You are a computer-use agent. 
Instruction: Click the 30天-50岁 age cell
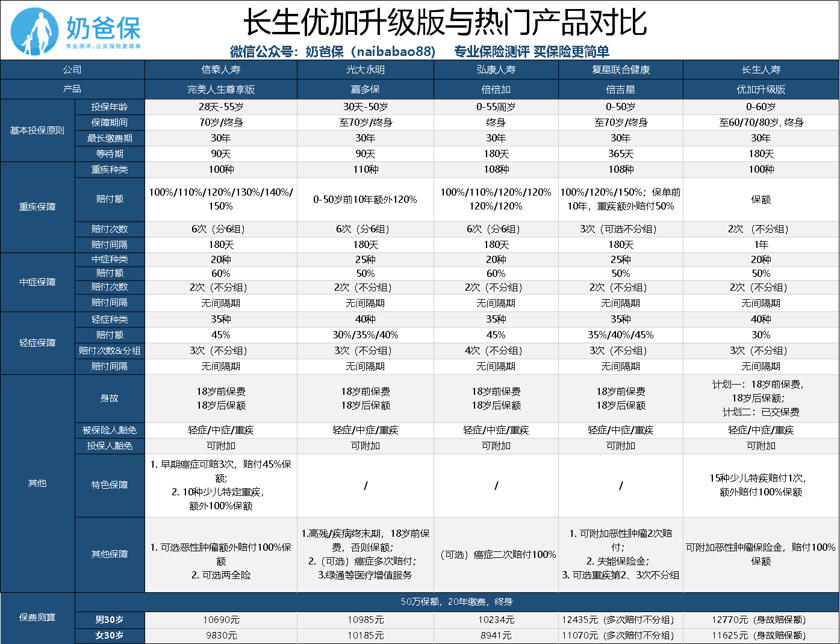[366, 107]
